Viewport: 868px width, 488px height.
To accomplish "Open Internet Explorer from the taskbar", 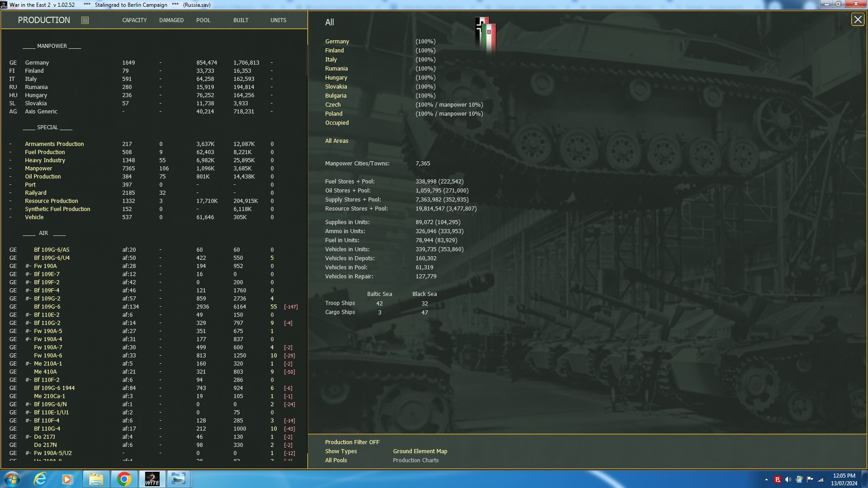I will (x=40, y=479).
